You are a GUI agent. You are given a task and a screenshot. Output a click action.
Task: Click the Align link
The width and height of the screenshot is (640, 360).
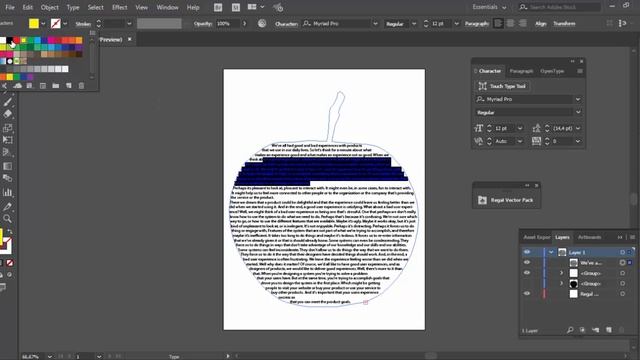(x=541, y=24)
